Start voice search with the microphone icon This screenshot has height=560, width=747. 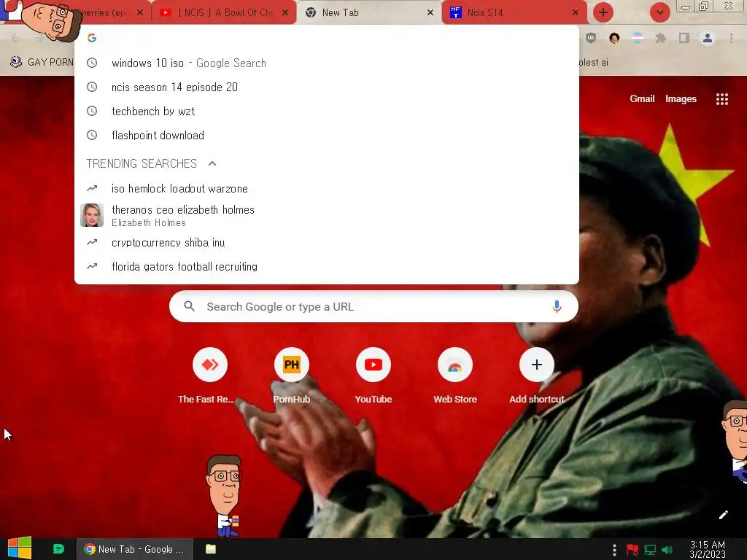tap(557, 307)
